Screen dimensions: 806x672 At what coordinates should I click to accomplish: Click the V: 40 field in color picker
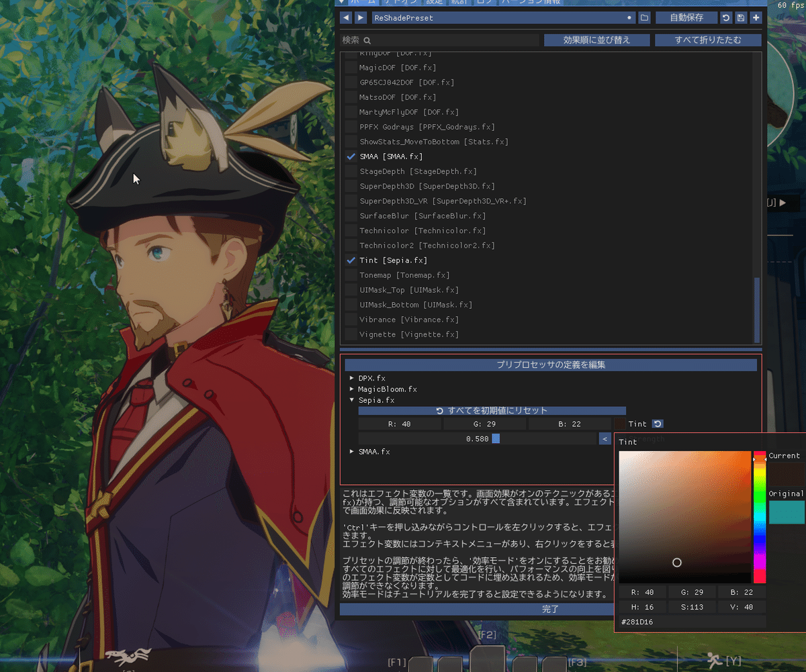pyautogui.click(x=742, y=607)
